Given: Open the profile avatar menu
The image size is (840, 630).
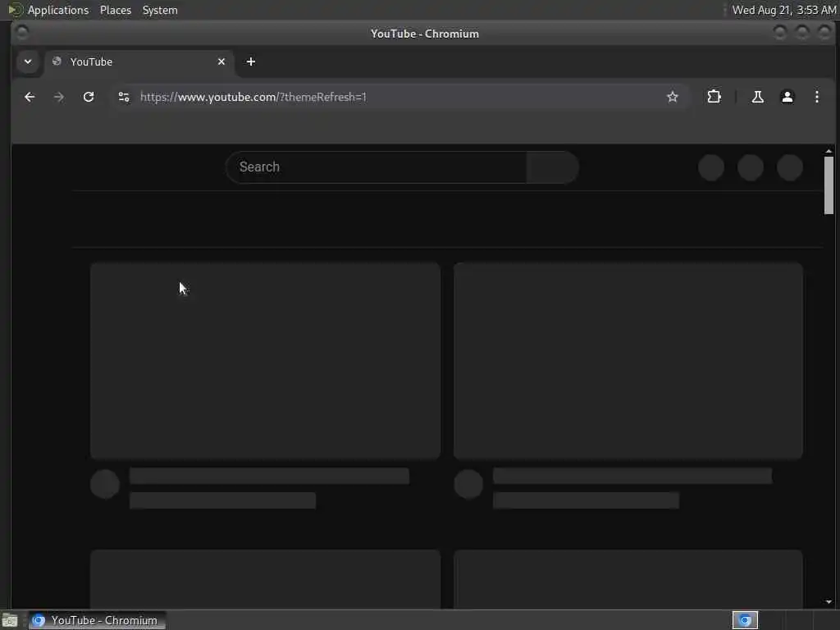Looking at the screenshot, I should click(x=787, y=97).
